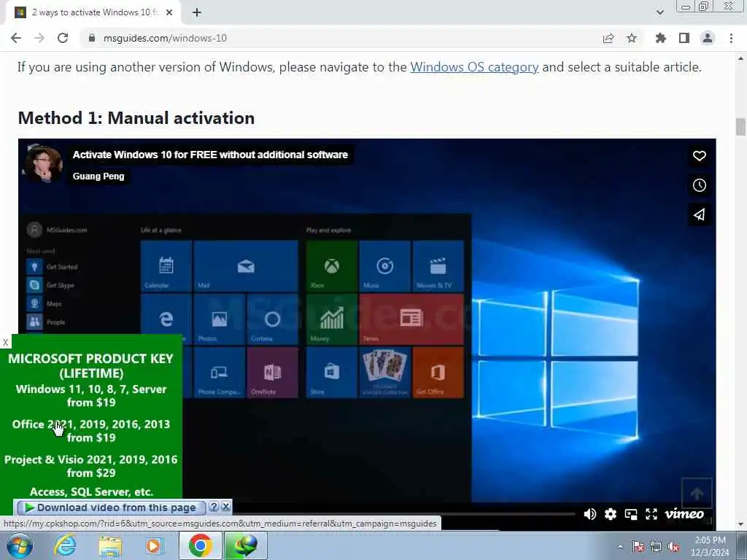Add video to Watch Later clock
This screenshot has width=747, height=560.
[700, 185]
